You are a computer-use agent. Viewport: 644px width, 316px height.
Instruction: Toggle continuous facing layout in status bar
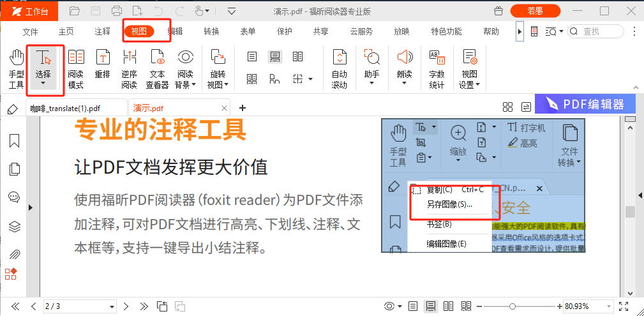pos(466,306)
